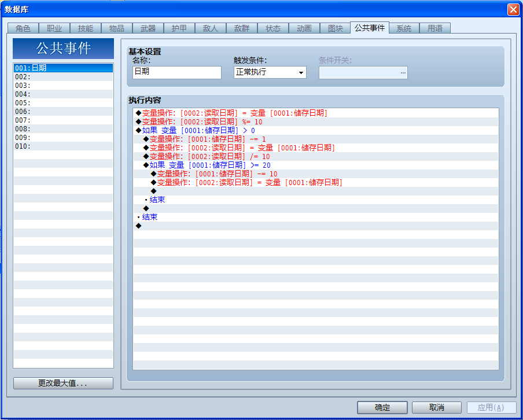The height and width of the screenshot is (420, 523).
Task: Click the 更改最大值... button
Action: 64,384
